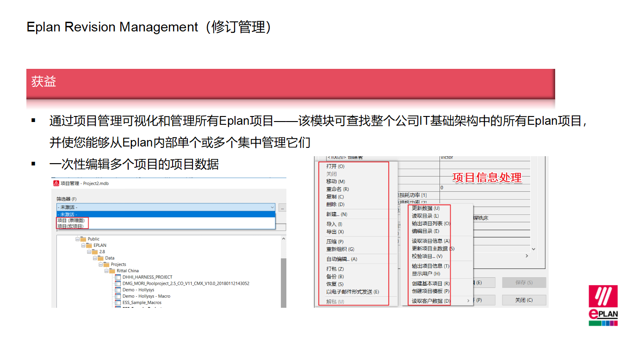The height and width of the screenshot is (360, 644).
Task: Click the project tree vertical scrollbar thumb
Action: pos(283,283)
